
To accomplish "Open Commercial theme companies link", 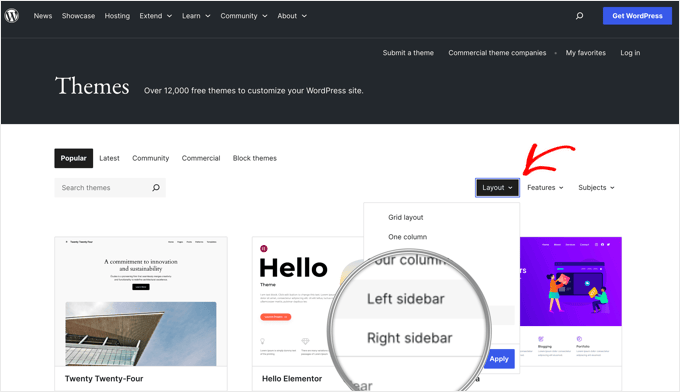I will [497, 53].
